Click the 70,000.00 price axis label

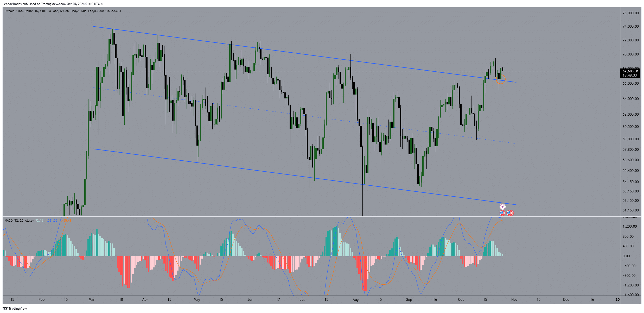[x=630, y=54]
